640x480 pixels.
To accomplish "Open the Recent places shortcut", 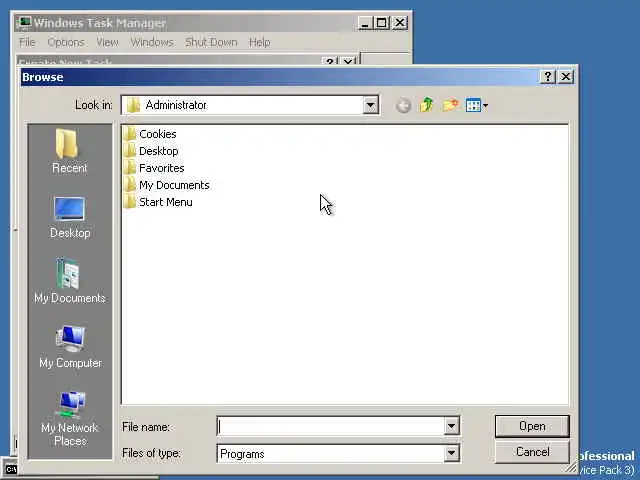I will [69, 151].
